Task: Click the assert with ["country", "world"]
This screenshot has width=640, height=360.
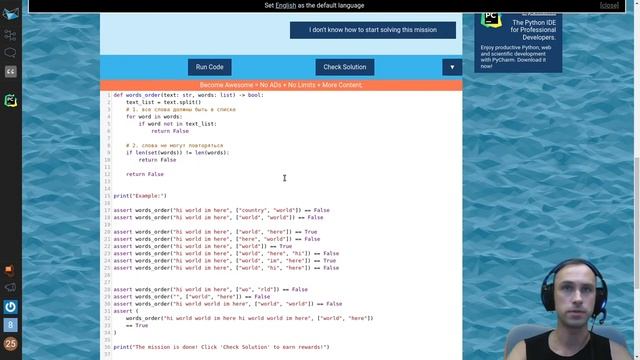Action: (222, 210)
